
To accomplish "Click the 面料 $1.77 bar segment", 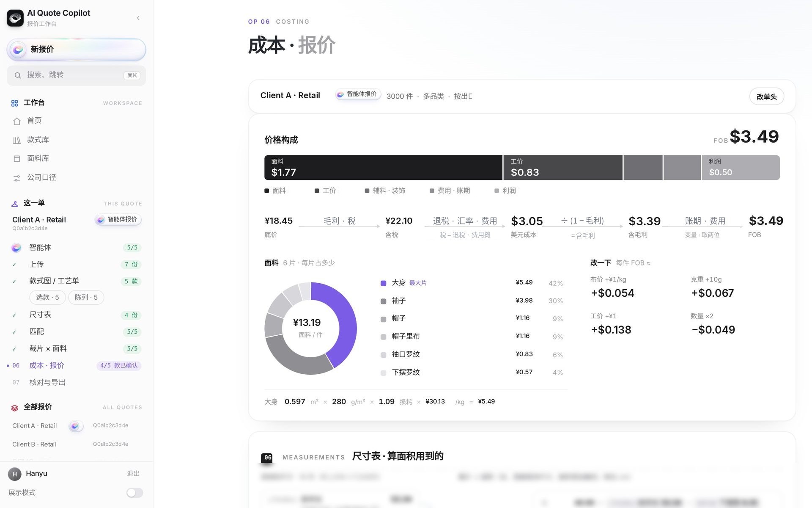I will click(x=383, y=168).
